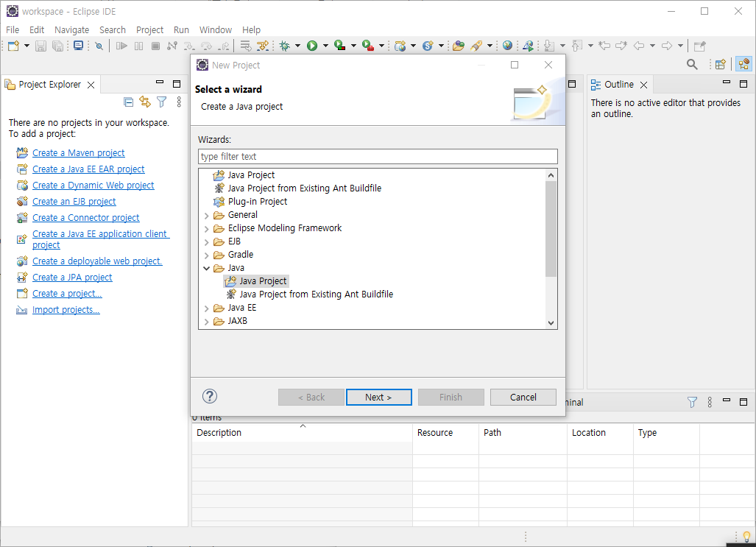Click the New toolbar icon
Viewport: 756px width, 547px height.
(13, 46)
